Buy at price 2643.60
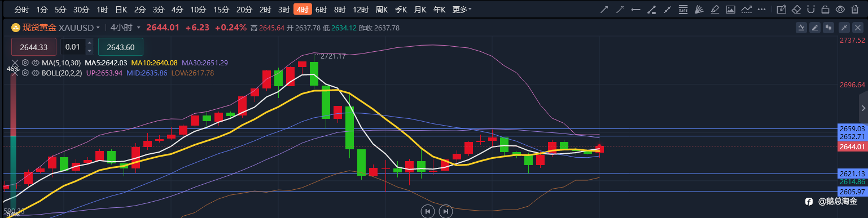Image resolution: width=868 pixels, height=218 pixels. click(120, 47)
